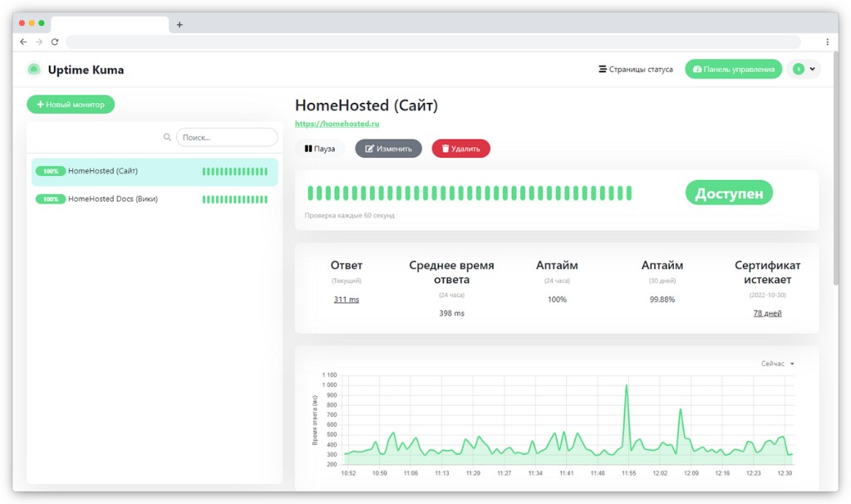Add monitor with Новый монитор button
The image size is (851, 504).
pyautogui.click(x=71, y=104)
